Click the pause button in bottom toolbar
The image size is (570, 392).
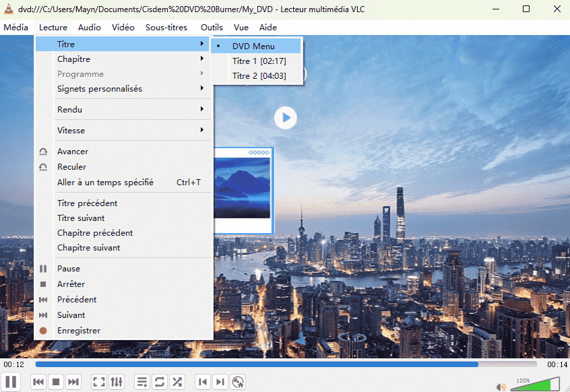tap(11, 382)
